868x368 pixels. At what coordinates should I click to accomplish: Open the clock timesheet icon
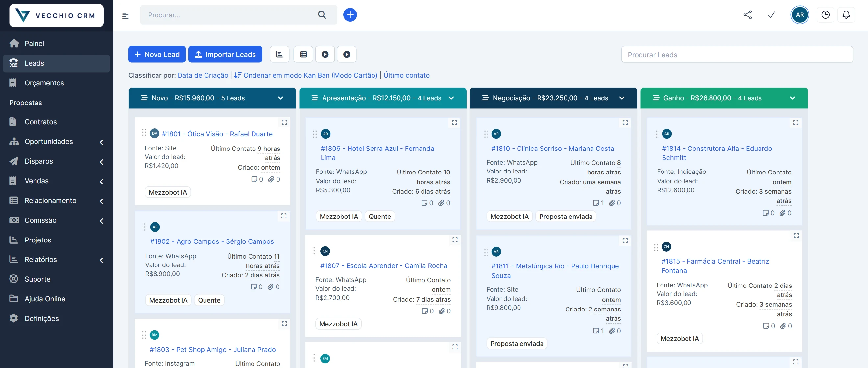click(825, 15)
